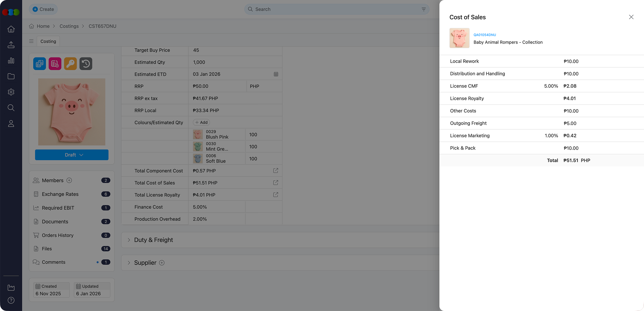Open the analytics charts icon in the sidebar
Screen dimensions: 644x311
tap(11, 61)
